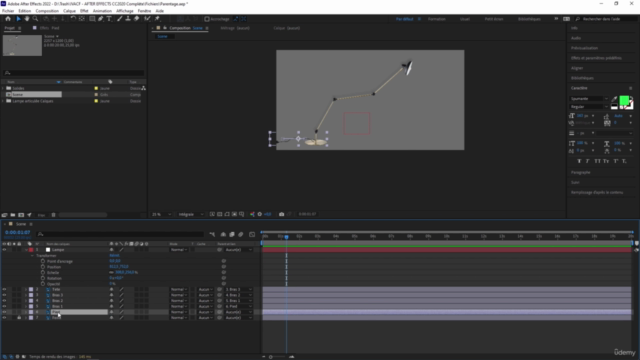The height and width of the screenshot is (360, 640).
Task: Toggle all caps text style
Action: [x=597, y=161]
